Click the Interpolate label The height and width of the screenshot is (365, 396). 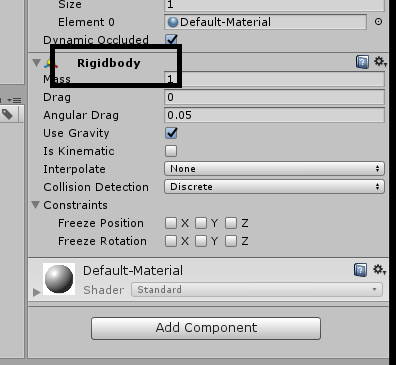[74, 169]
